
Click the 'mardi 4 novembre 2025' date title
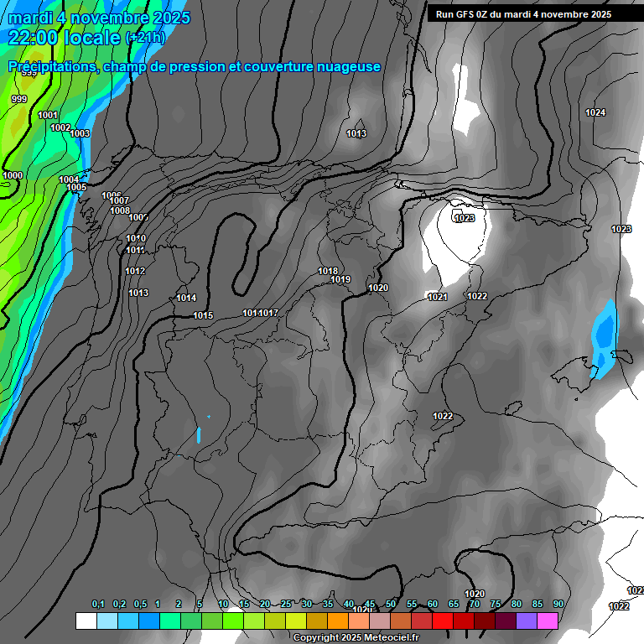click(x=99, y=18)
